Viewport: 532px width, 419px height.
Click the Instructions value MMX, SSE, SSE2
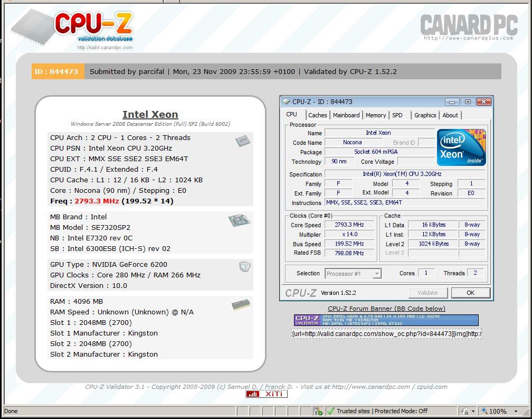click(405, 202)
